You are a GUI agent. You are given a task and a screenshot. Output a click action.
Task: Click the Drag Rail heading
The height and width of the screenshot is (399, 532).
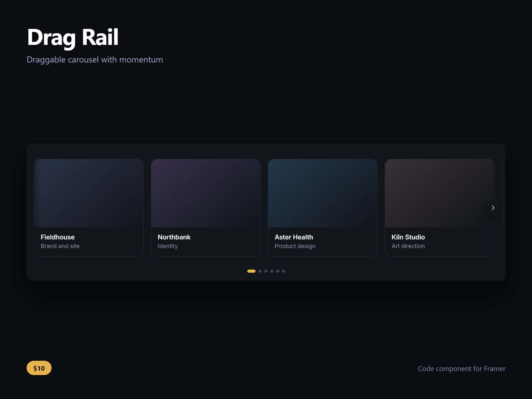(73, 37)
